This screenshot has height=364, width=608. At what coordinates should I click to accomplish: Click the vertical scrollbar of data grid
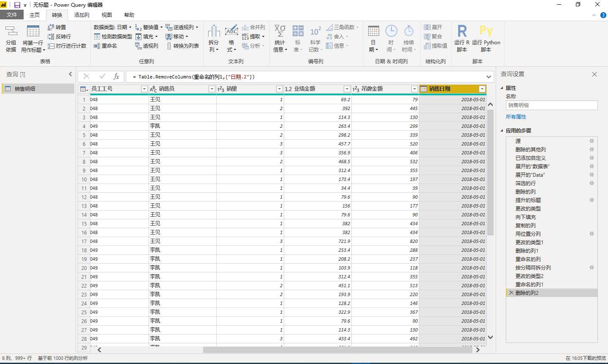click(490, 172)
